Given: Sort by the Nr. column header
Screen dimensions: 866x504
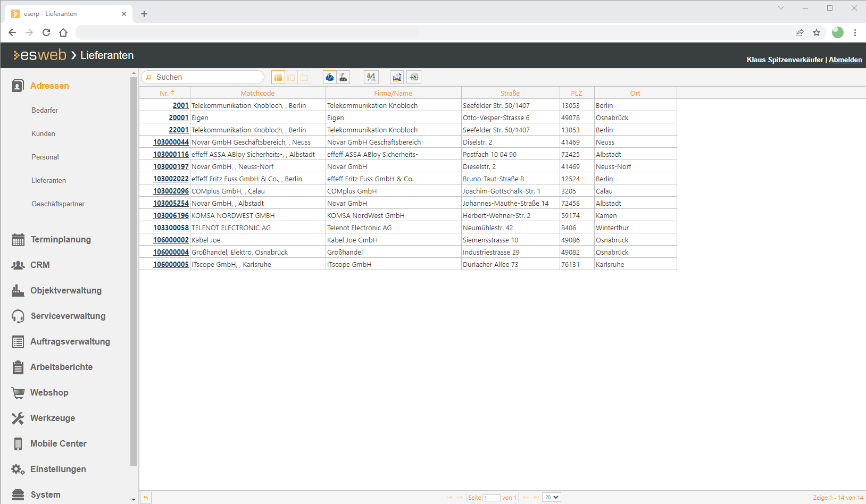Looking at the screenshot, I should pyautogui.click(x=164, y=93).
